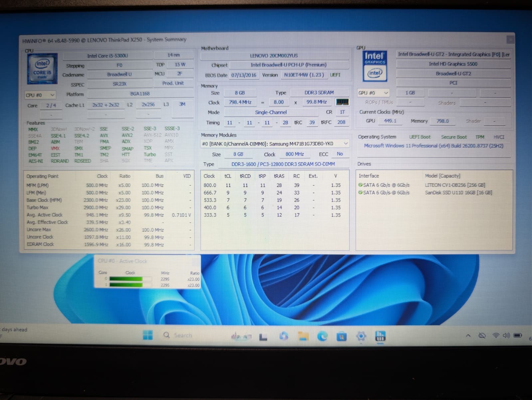Open the black L-shaped taskbar app
This screenshot has height=400, width=532.
click(x=263, y=337)
